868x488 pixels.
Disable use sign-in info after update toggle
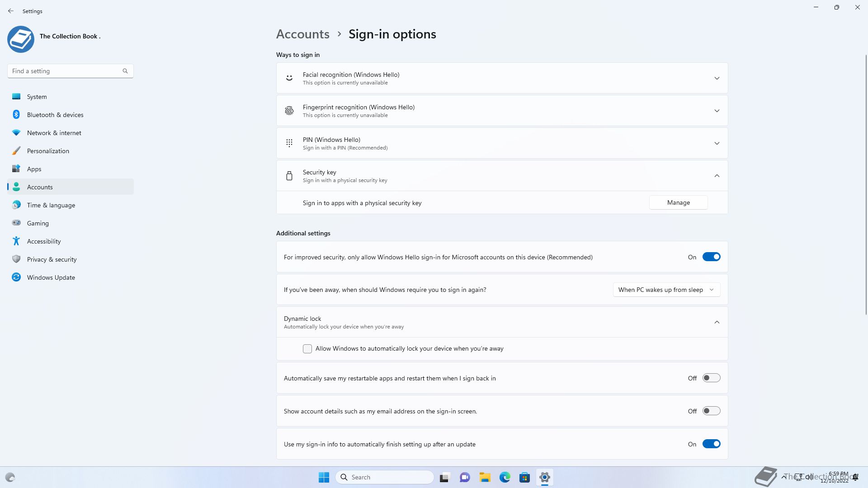(711, 444)
